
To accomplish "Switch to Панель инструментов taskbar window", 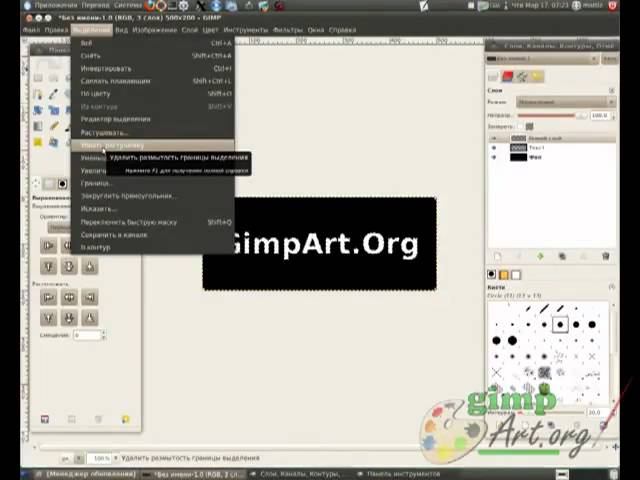I will [x=399, y=474].
